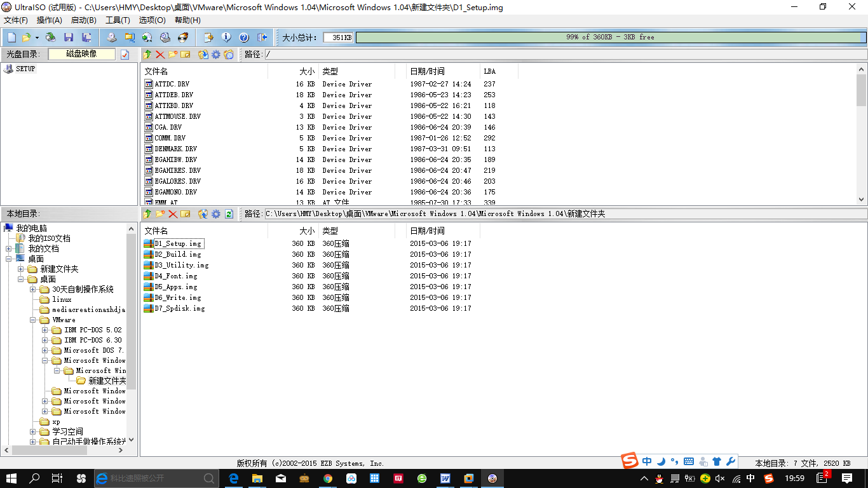The height and width of the screenshot is (488, 868).
Task: Click red delete X in image pane
Action: (x=160, y=55)
